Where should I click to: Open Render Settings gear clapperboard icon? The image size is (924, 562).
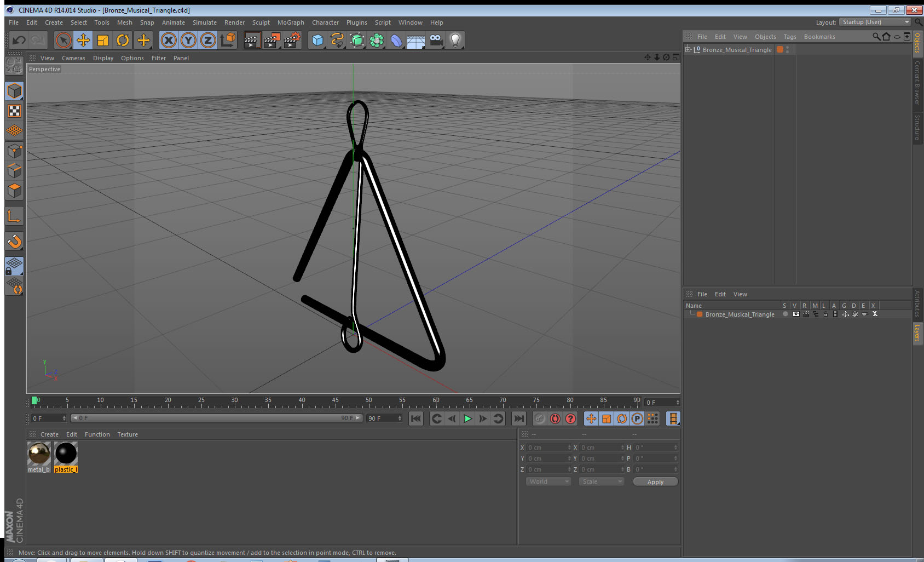(292, 40)
